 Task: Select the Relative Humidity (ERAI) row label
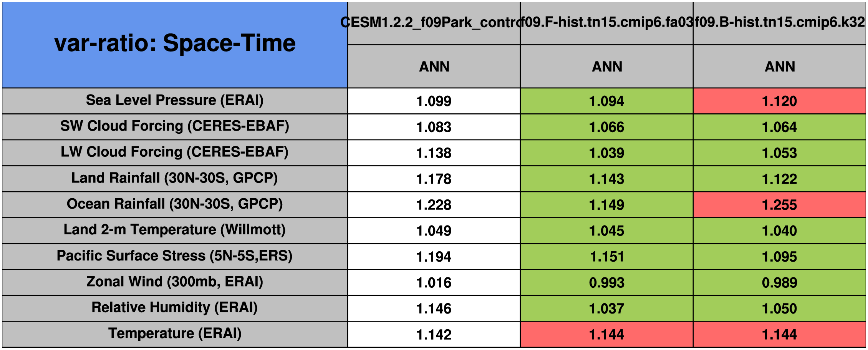coord(175,308)
